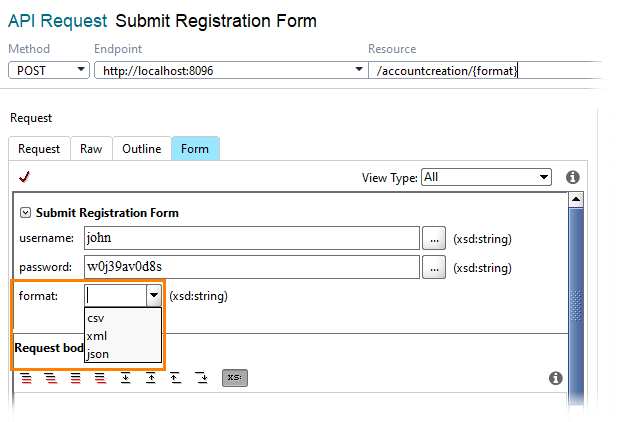Click the scrollbar up arrow
618x422 pixels.
coord(576,199)
